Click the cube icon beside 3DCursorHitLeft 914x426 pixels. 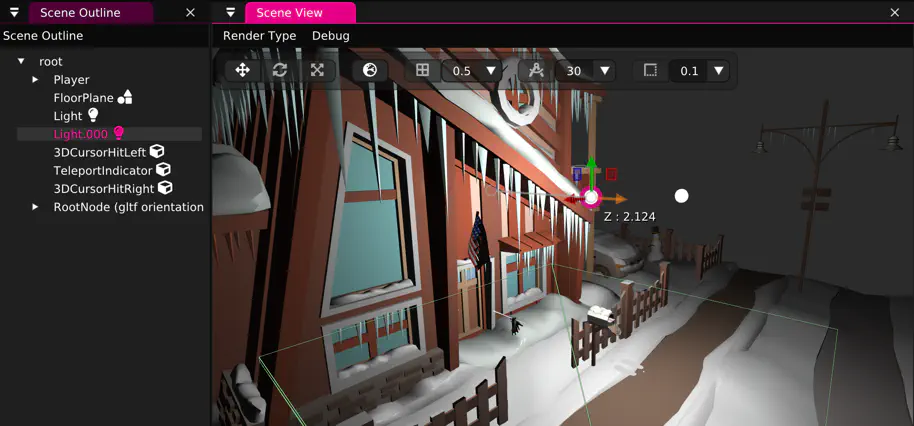[158, 152]
